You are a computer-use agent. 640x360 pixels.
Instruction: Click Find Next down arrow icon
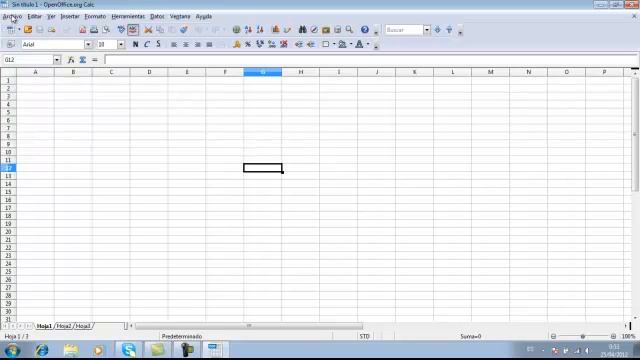click(438, 30)
